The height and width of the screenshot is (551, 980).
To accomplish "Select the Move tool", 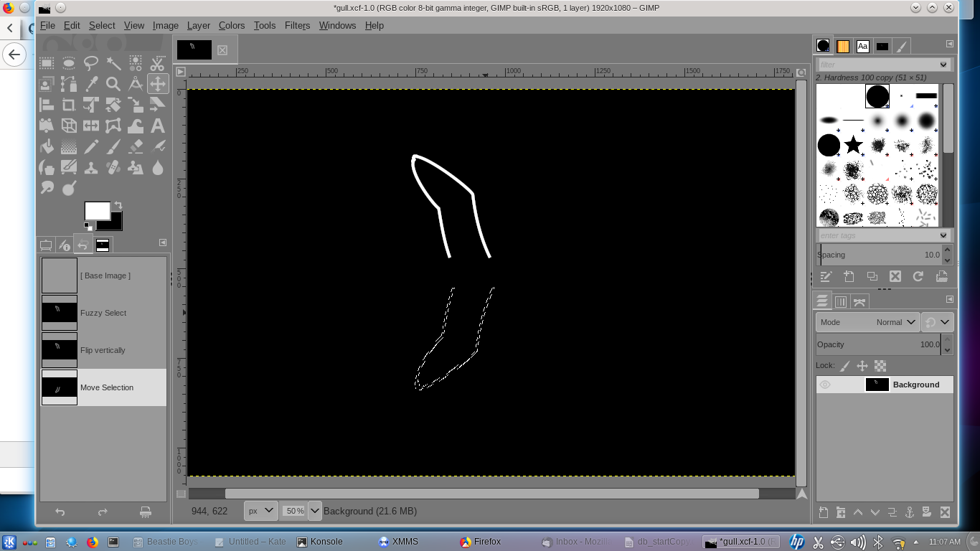I will pos(158,84).
